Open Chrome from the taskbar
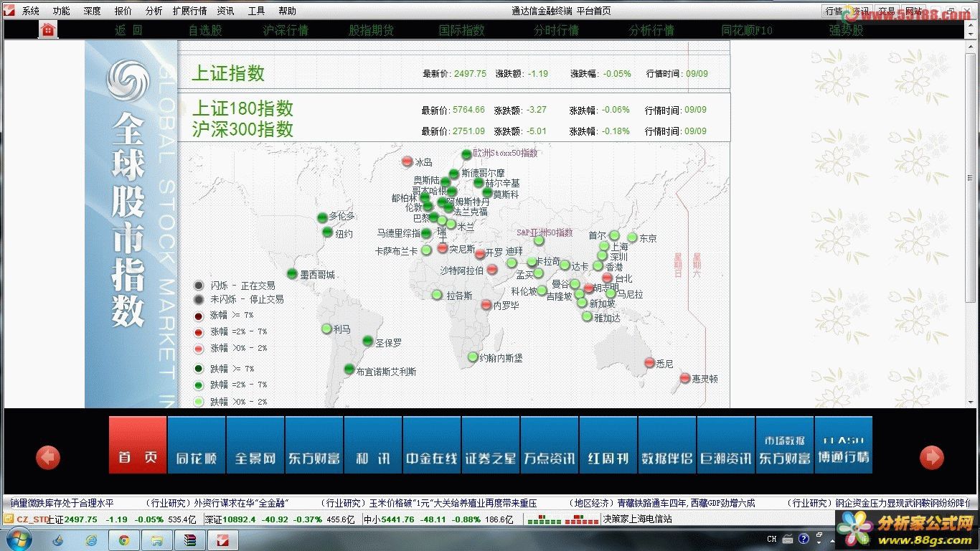Image resolution: width=980 pixels, height=551 pixels. point(124,540)
